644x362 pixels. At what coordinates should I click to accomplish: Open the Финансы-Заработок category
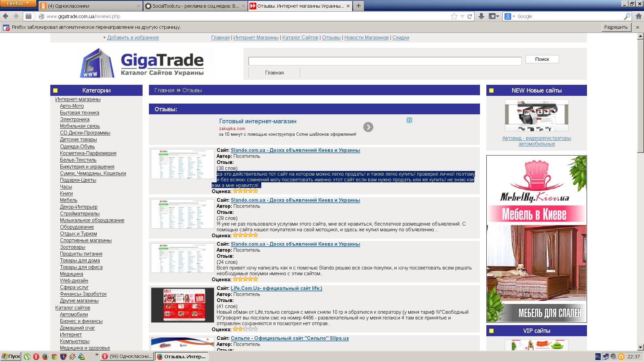pyautogui.click(x=83, y=294)
